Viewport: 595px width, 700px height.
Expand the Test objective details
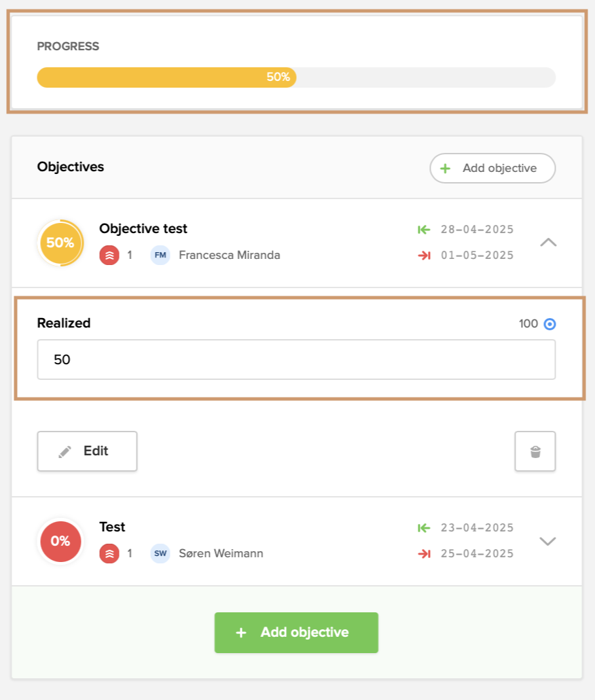[547, 541]
